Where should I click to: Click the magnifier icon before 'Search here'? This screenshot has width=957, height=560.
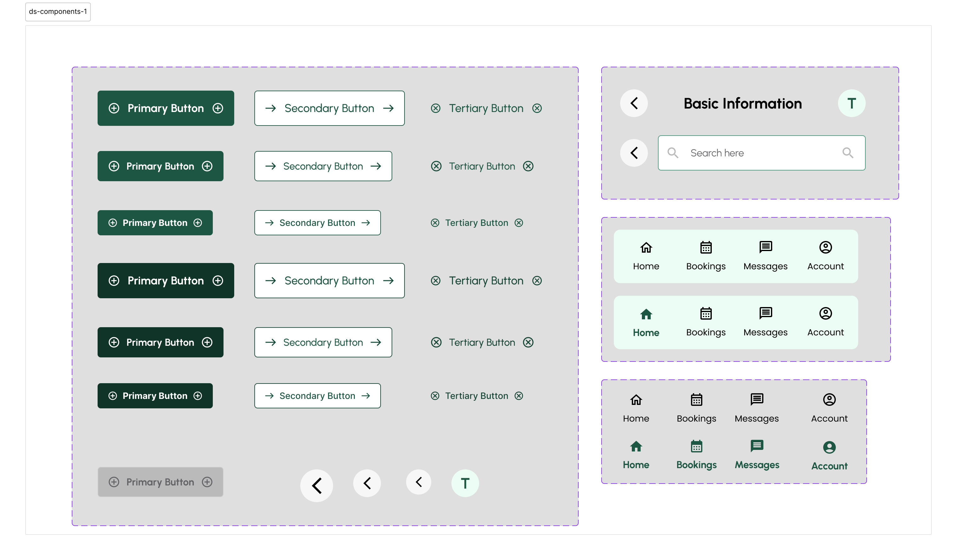click(673, 153)
